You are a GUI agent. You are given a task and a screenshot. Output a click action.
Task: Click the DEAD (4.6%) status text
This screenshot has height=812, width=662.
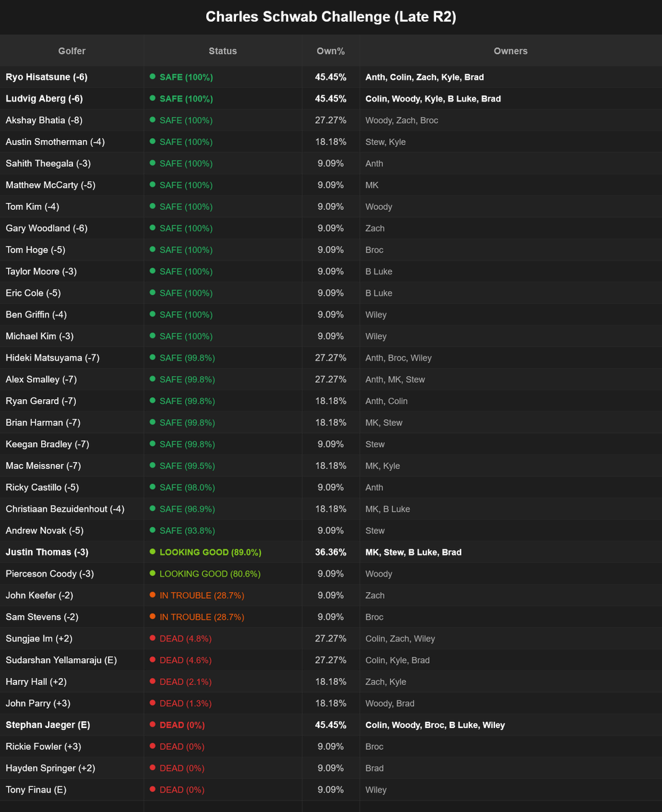point(186,660)
